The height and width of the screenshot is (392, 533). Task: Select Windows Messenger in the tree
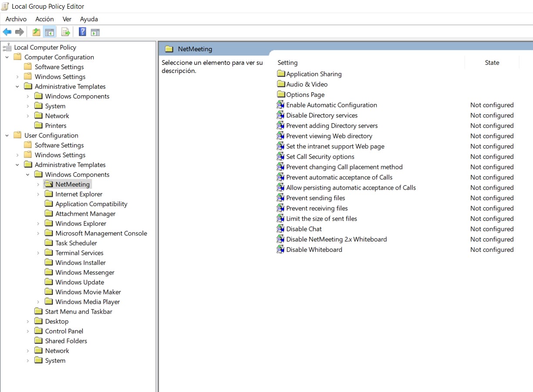point(85,272)
